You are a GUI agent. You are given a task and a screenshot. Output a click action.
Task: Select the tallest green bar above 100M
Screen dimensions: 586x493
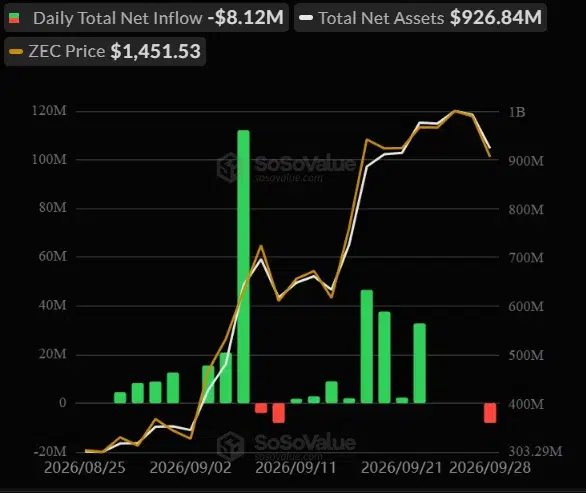[x=243, y=266]
